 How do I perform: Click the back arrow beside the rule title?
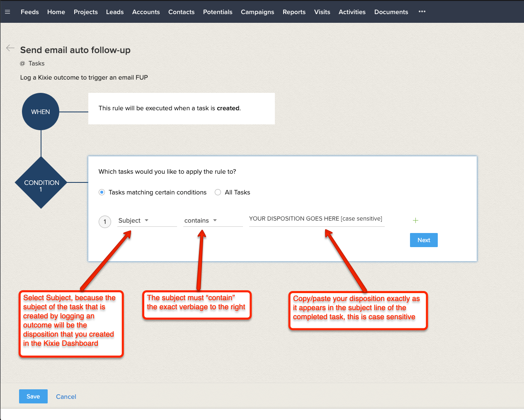pyautogui.click(x=10, y=48)
